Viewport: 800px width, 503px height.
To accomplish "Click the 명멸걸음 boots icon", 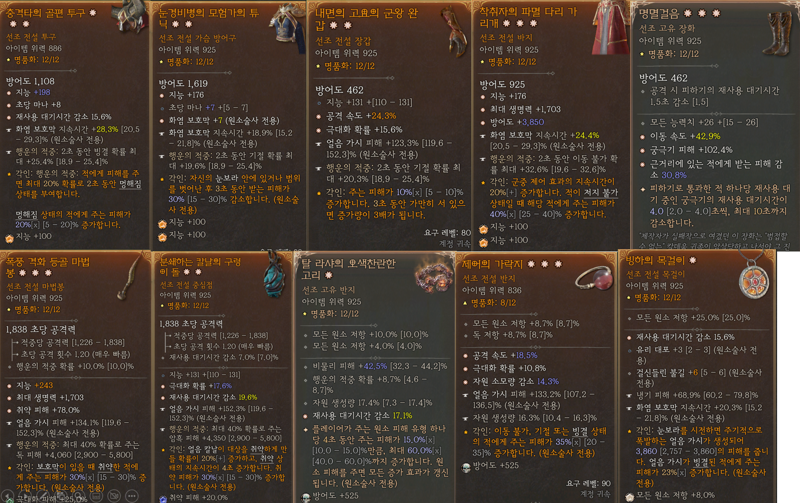I will tap(778, 33).
